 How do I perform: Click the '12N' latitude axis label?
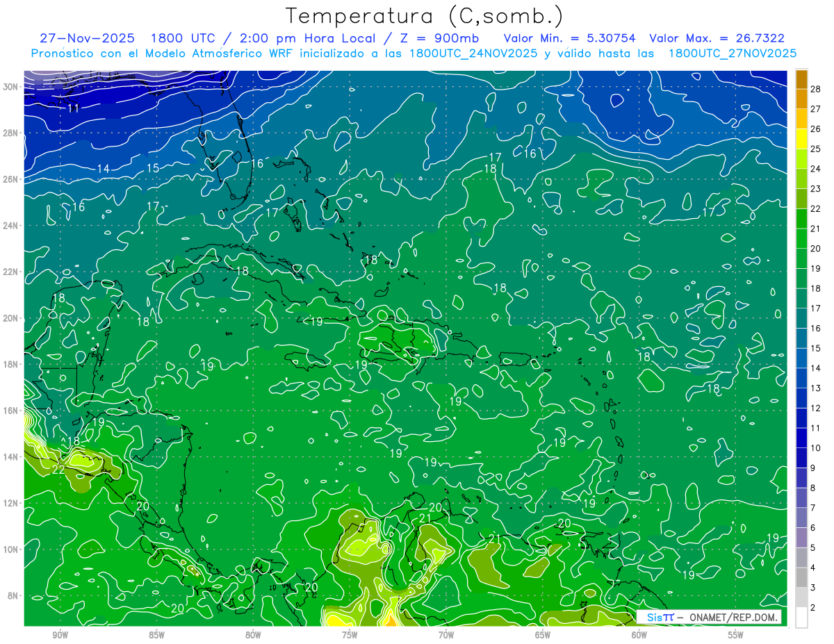coord(10,503)
